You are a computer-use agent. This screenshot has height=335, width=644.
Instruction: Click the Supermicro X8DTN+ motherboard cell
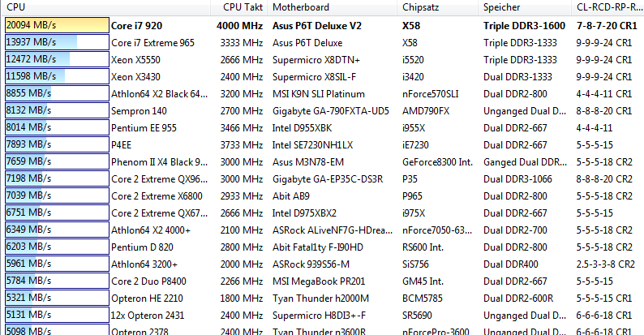pos(316,60)
